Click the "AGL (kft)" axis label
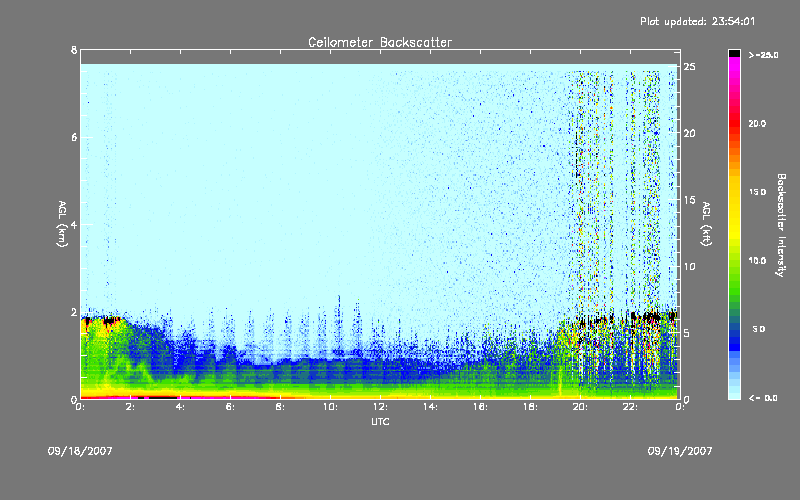Screen dimensions: 800x500 (706, 224)
